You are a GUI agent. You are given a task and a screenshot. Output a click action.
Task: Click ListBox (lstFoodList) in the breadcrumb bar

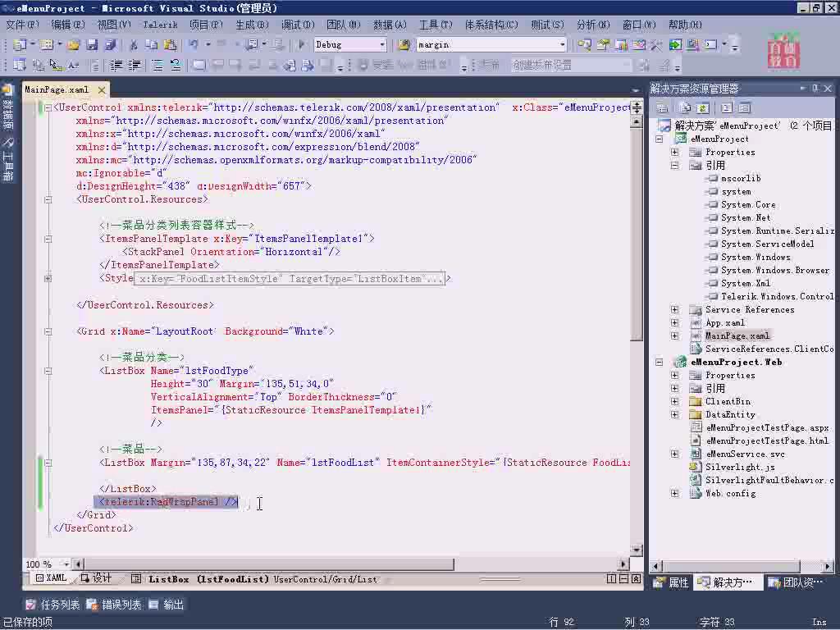click(x=208, y=579)
